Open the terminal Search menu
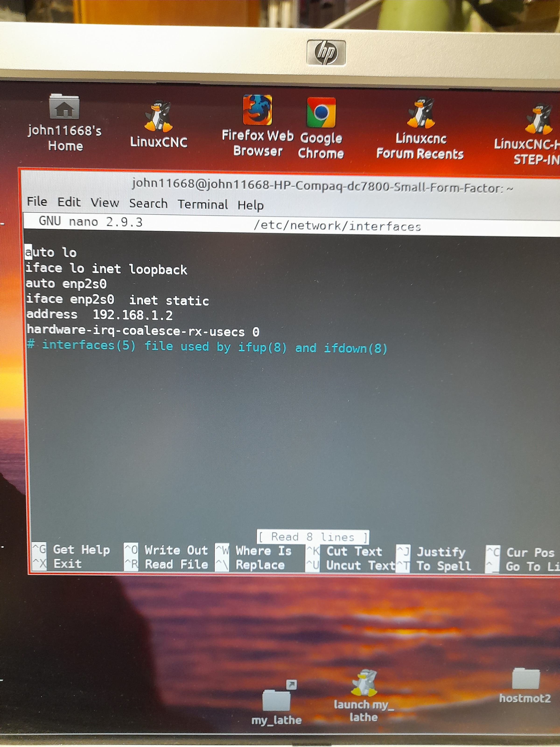Viewport: 560px width, 747px height. pos(149,203)
